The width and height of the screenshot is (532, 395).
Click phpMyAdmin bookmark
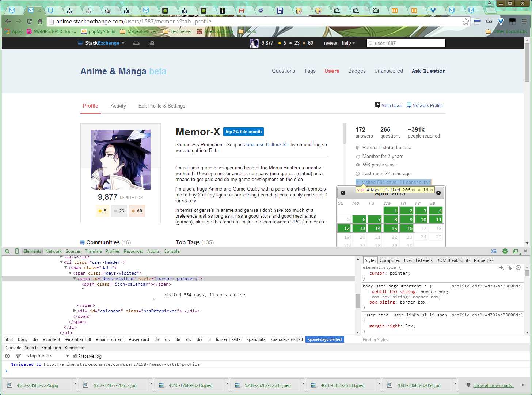[98, 31]
